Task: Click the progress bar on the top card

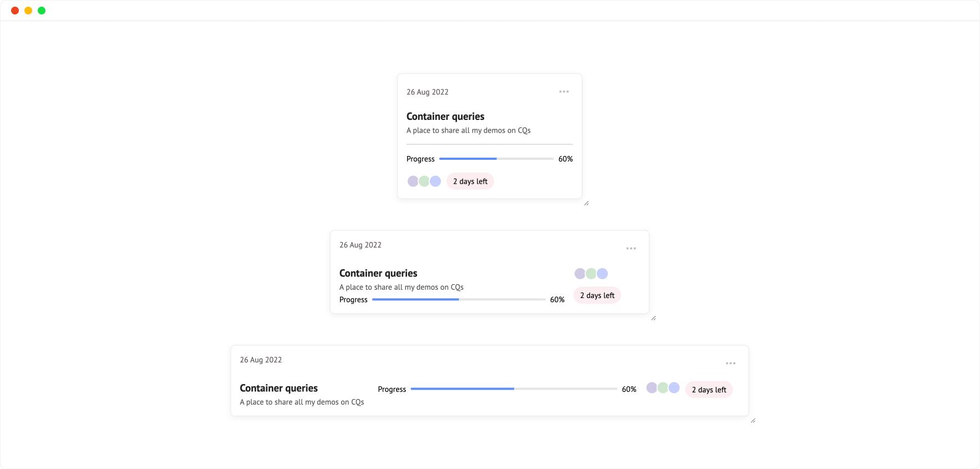Action: [496, 159]
